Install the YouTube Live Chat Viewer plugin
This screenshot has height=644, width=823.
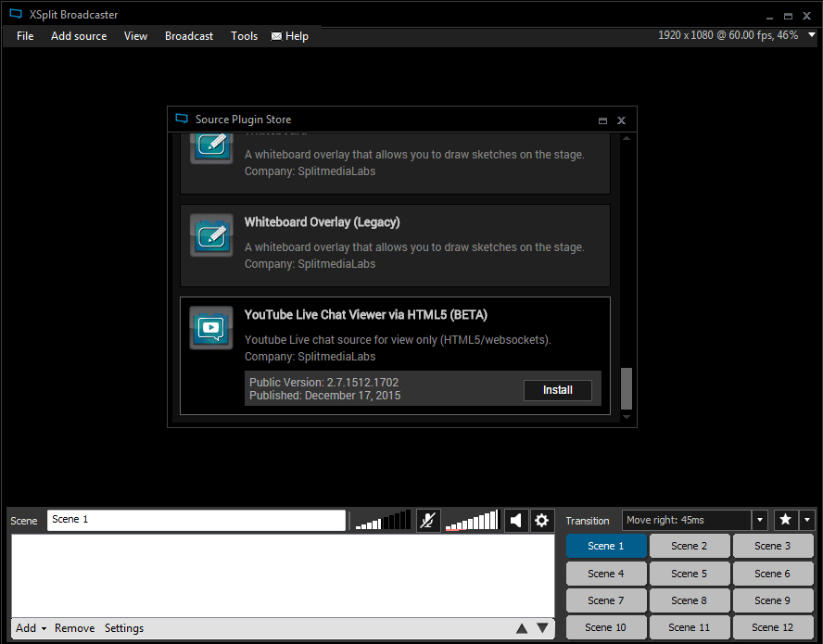[x=557, y=390]
